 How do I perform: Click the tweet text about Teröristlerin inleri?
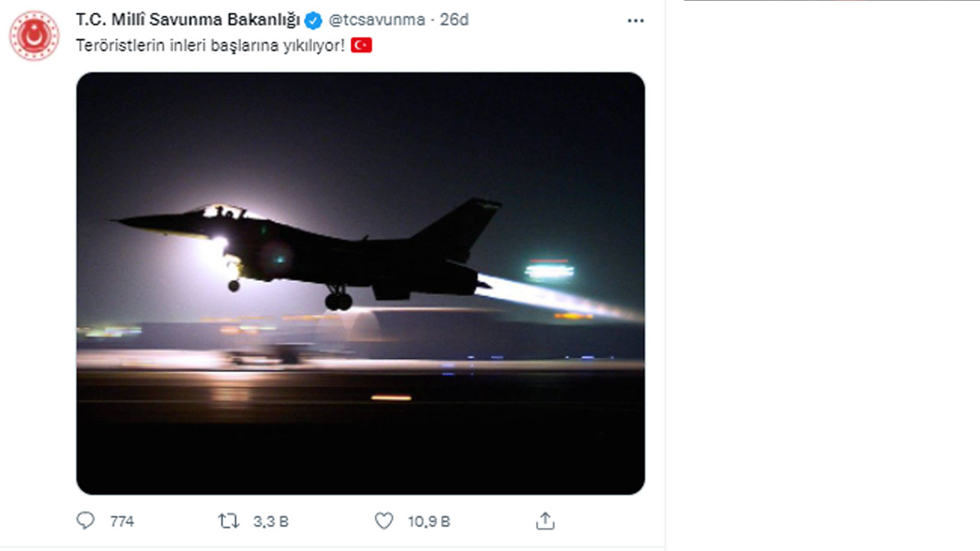pyautogui.click(x=211, y=46)
